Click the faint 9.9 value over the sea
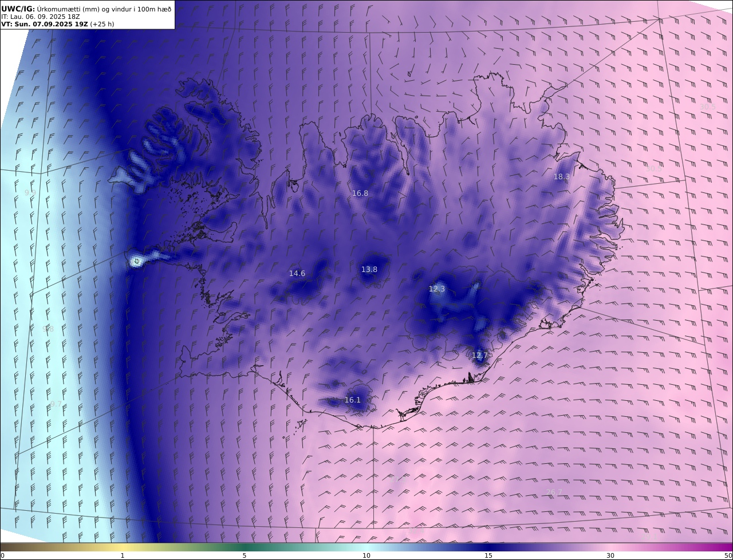The image size is (733, 560). (30, 193)
